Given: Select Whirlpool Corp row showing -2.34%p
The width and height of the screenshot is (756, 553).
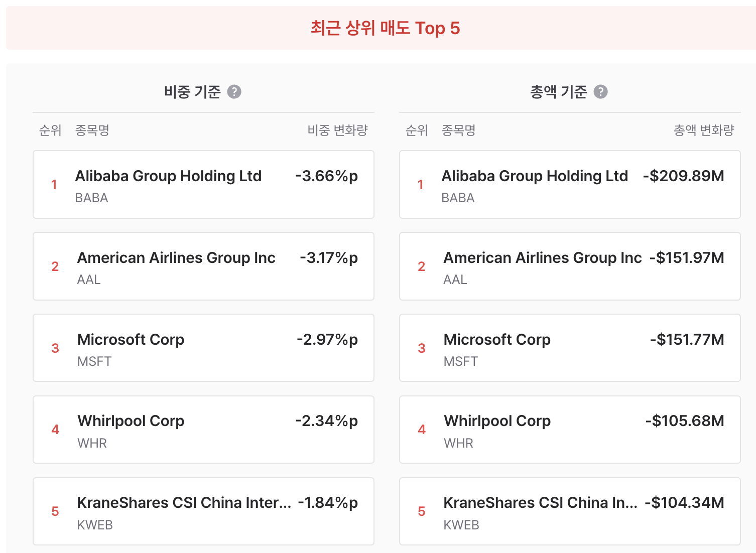Looking at the screenshot, I should [x=203, y=430].
